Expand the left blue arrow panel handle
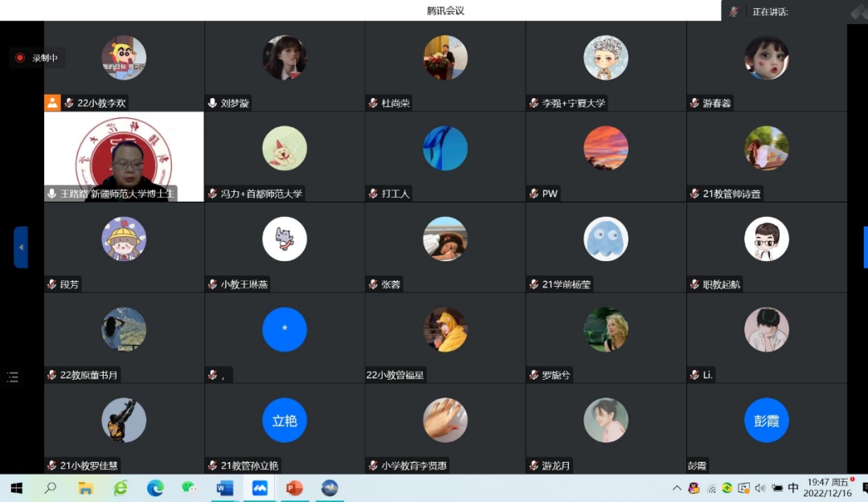868x502 pixels. tap(21, 247)
